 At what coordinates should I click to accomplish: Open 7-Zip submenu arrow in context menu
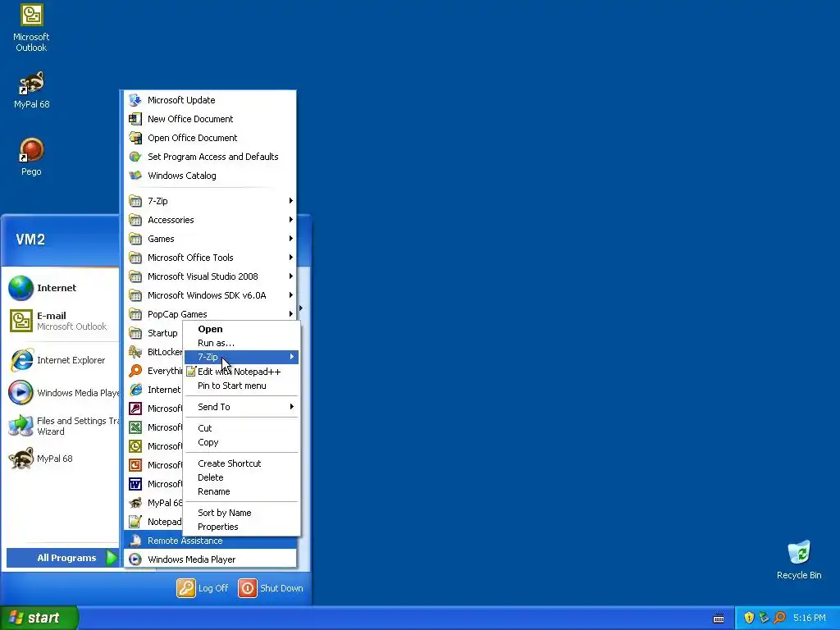292,357
